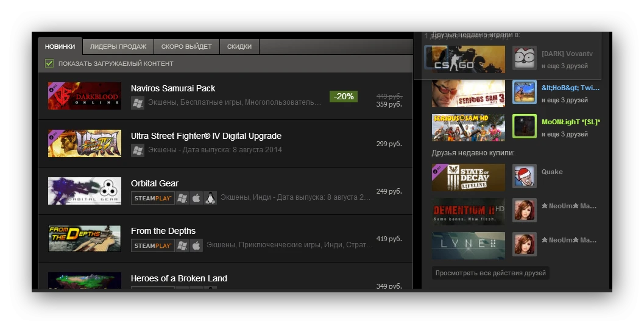Toggle ПОКАЗАТЬ ЗАГРУЖАЕМЫЙ КОНТЕНТ checkbox
Viewport: 644px width, 324px height.
pyautogui.click(x=49, y=63)
